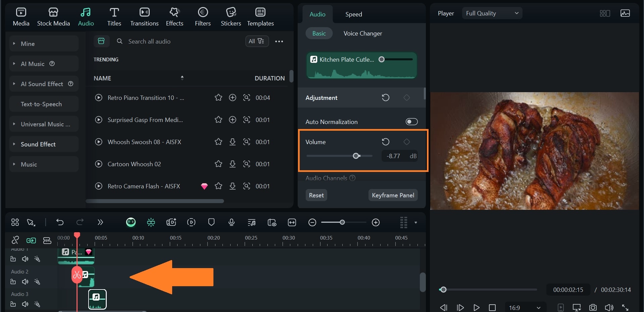Favorite Whoosh Swoosh 08 - AISFX
The height and width of the screenshot is (312, 644).
click(218, 142)
